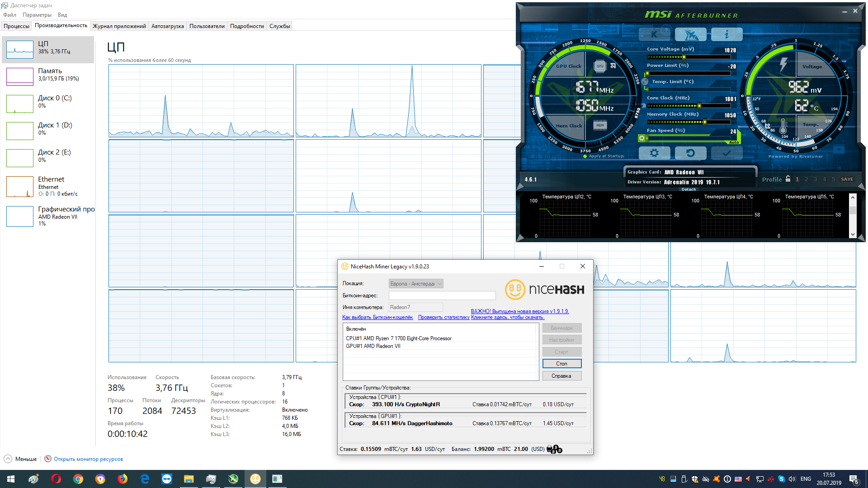The width and height of the screenshot is (868, 488).
Task: Click the fan speed gear icon
Action: [642, 138]
